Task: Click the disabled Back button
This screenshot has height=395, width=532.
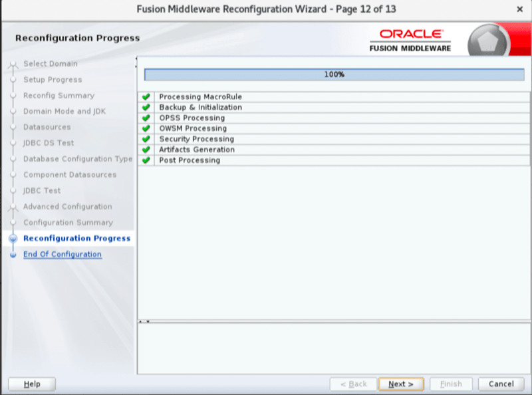Action: pos(353,384)
